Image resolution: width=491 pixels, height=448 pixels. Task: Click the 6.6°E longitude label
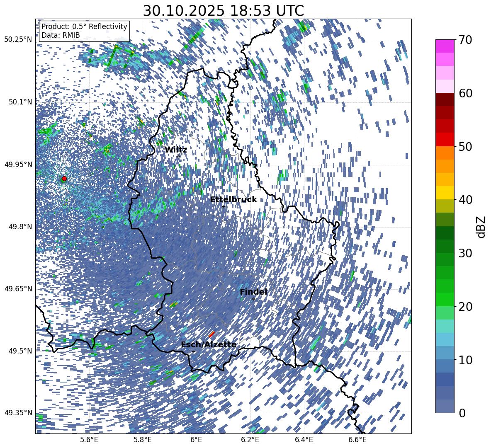pyautogui.click(x=357, y=440)
